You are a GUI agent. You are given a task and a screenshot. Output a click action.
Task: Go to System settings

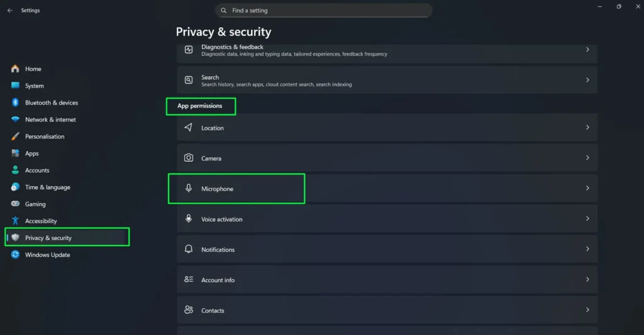[x=67, y=86]
